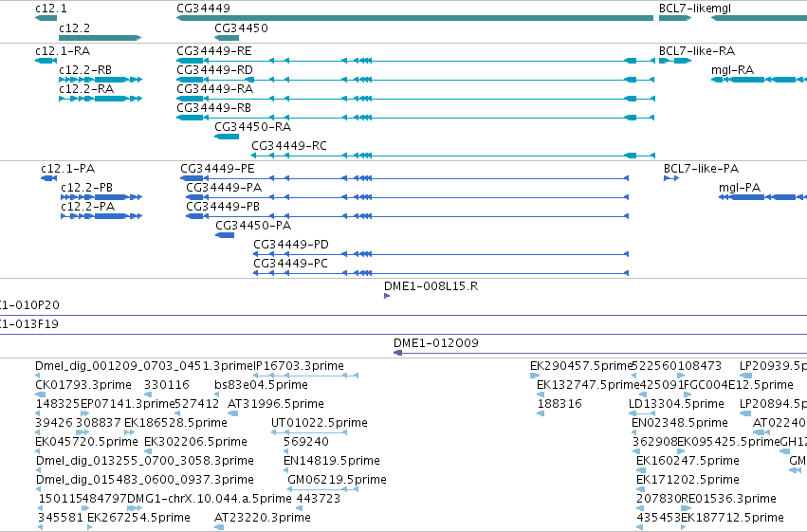
Task: Select EST 527412 label
Action: tap(197, 404)
